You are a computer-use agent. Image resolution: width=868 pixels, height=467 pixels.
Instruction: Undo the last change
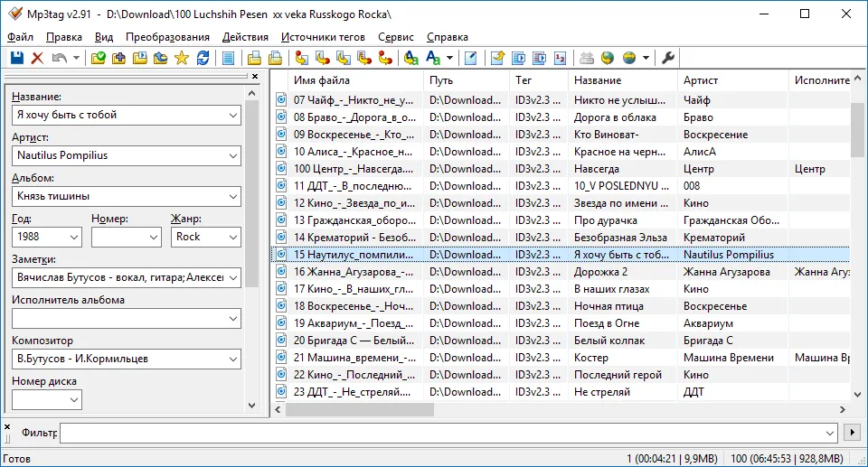59,58
